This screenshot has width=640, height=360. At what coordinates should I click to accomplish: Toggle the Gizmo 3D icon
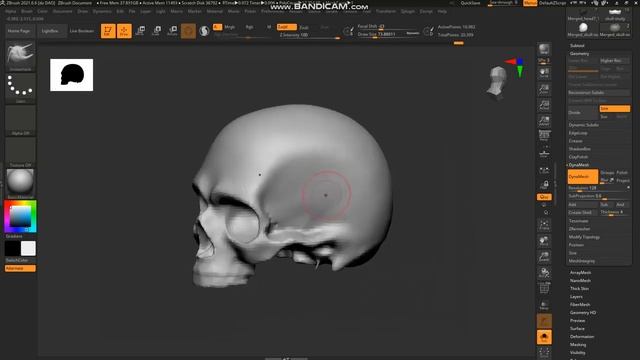click(188, 31)
